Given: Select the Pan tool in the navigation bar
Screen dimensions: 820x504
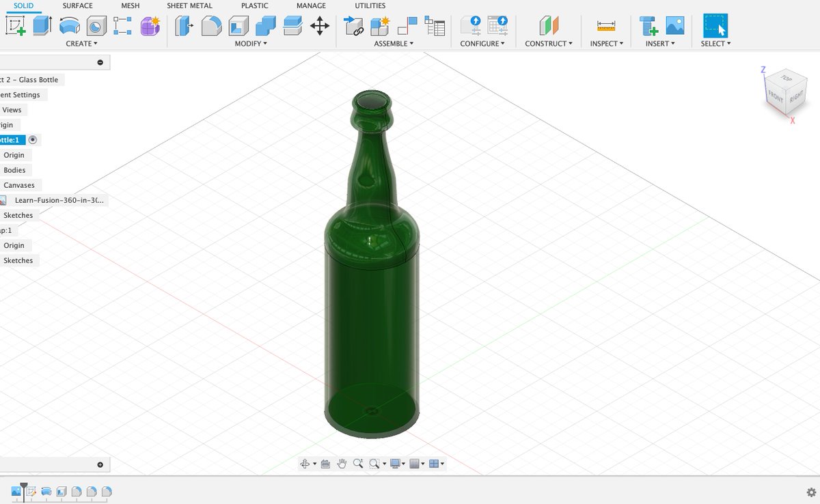Looking at the screenshot, I should click(342, 463).
